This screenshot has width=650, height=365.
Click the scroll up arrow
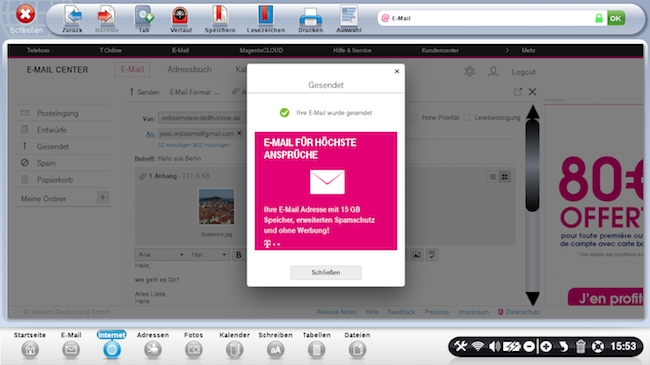tap(533, 112)
